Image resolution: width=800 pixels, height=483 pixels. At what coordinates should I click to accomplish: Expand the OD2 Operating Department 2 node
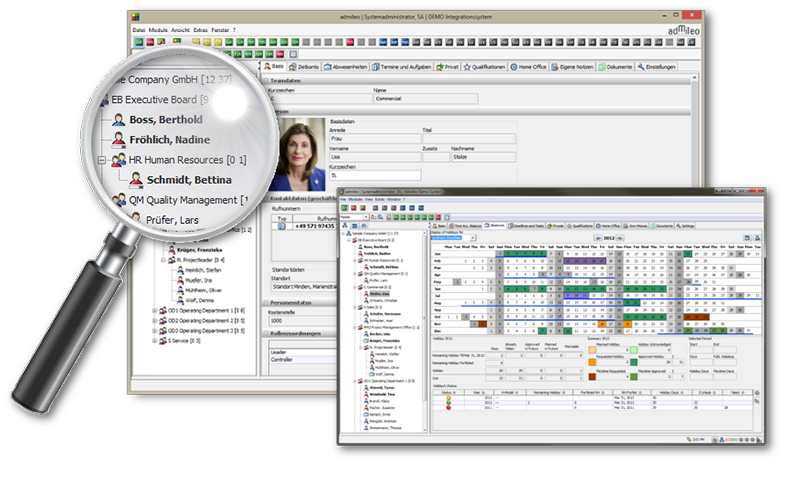pos(155,320)
